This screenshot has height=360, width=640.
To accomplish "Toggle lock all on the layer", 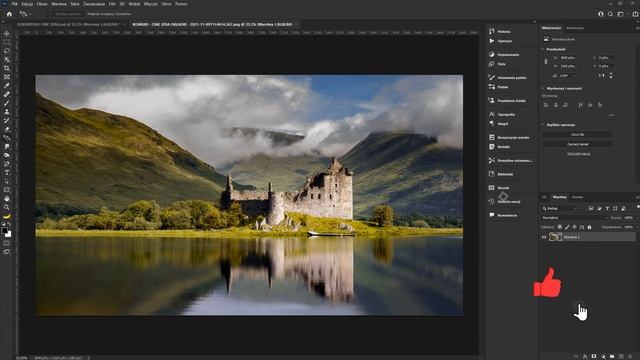I will (589, 227).
